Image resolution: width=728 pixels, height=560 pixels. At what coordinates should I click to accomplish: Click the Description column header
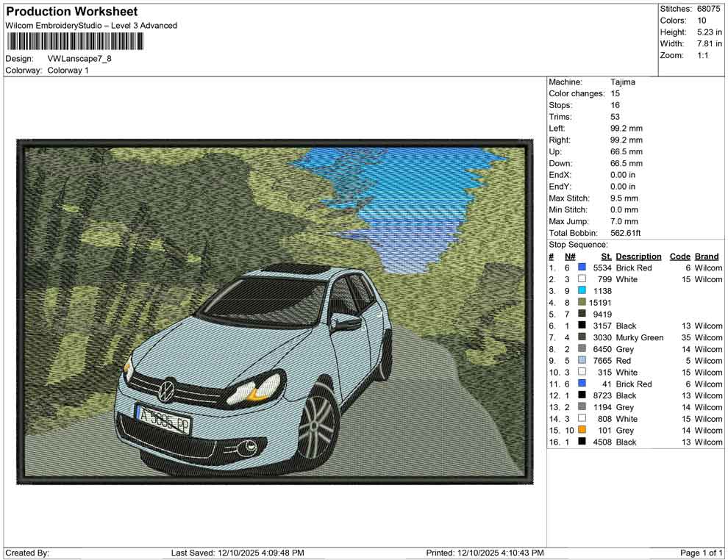click(638, 256)
